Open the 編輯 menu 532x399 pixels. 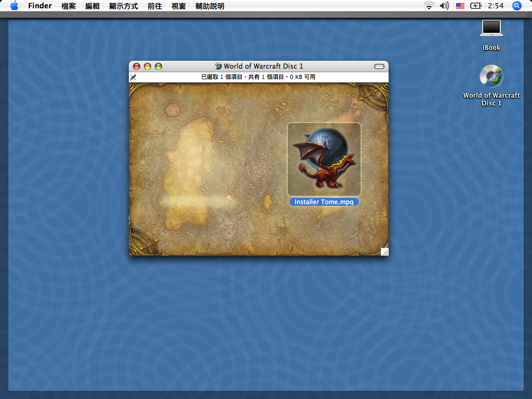click(92, 6)
